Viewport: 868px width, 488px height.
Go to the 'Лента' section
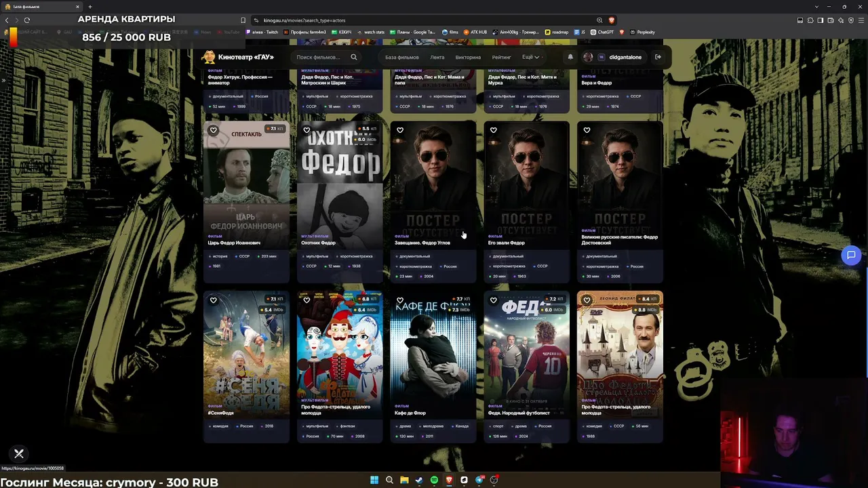click(437, 57)
